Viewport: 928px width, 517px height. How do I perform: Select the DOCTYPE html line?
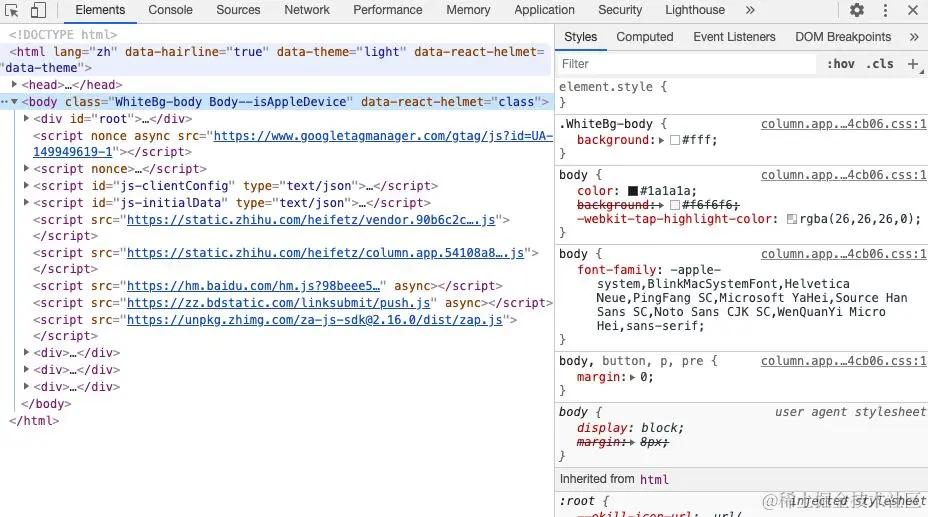tap(63, 35)
